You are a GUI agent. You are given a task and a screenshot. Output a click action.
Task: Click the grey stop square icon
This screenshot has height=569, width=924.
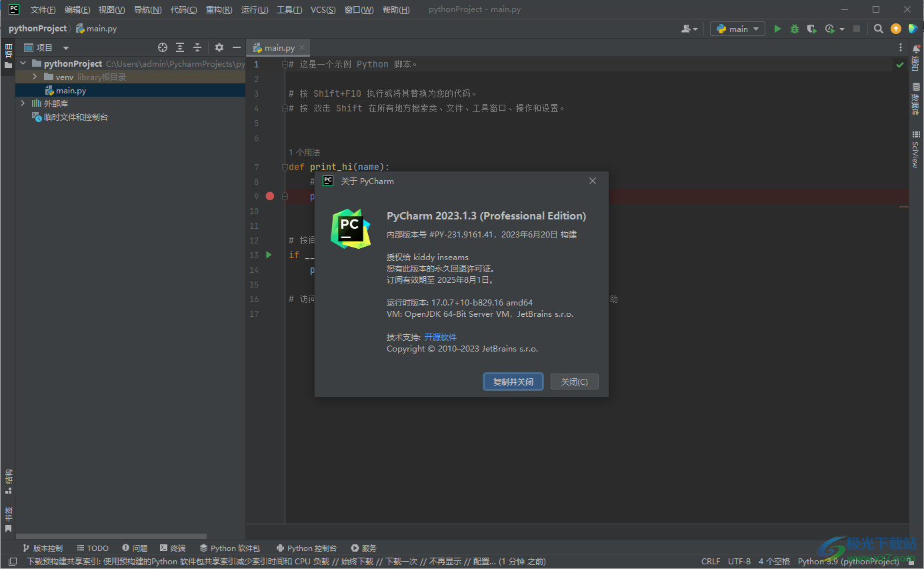(857, 29)
